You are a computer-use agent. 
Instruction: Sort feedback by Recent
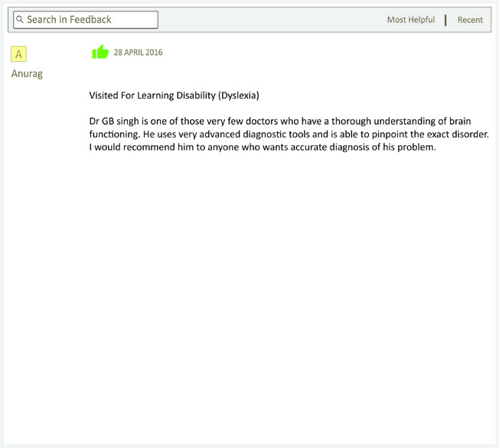pos(470,20)
